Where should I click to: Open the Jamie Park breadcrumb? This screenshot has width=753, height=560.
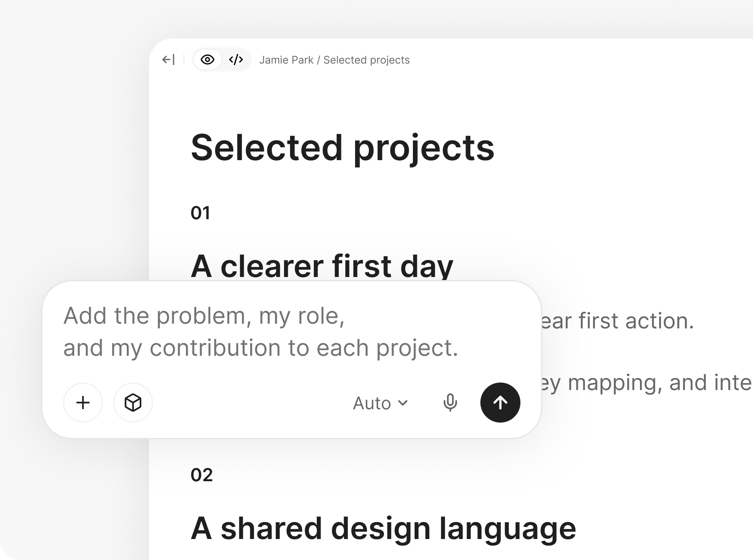(286, 60)
